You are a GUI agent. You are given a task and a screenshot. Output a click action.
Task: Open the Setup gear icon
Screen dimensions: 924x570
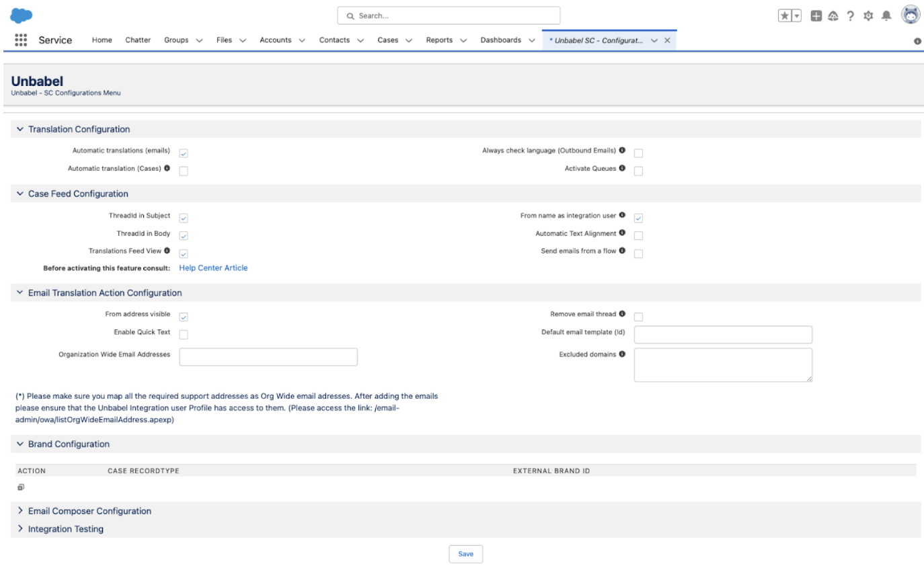(868, 15)
